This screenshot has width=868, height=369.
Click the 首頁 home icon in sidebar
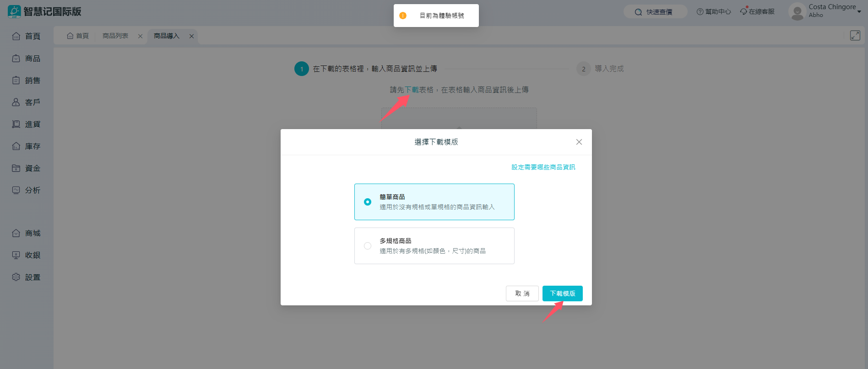tap(16, 36)
